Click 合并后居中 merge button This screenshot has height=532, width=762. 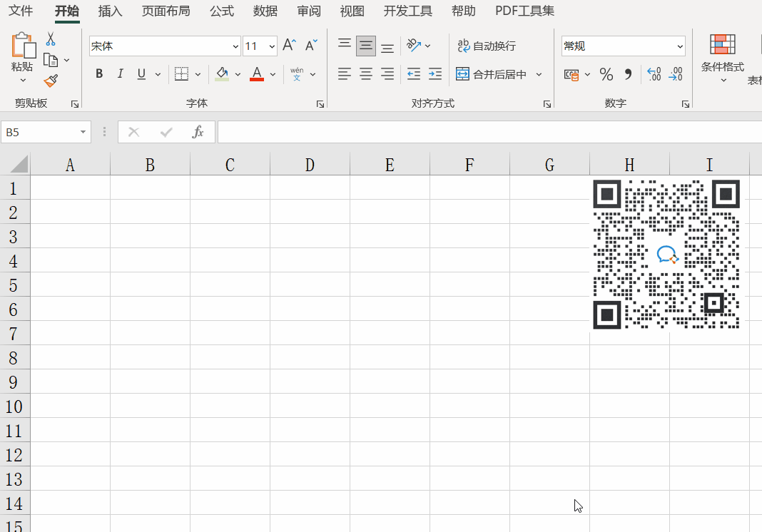[492, 74]
